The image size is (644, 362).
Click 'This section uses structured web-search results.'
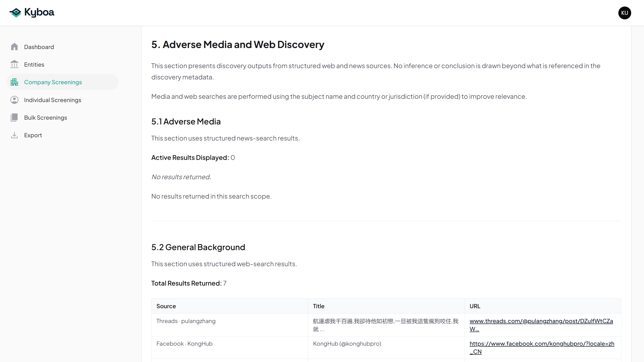[224, 264]
